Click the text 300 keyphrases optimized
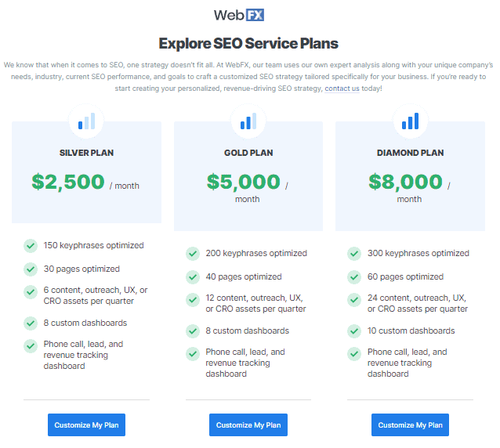This screenshot has height=448, width=500. [x=418, y=254]
